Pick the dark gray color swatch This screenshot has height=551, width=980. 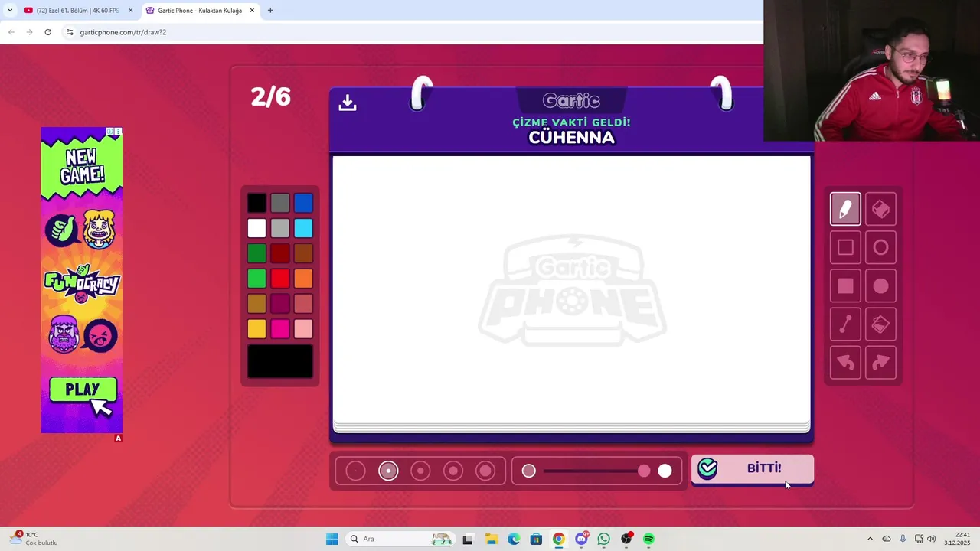[x=280, y=203]
